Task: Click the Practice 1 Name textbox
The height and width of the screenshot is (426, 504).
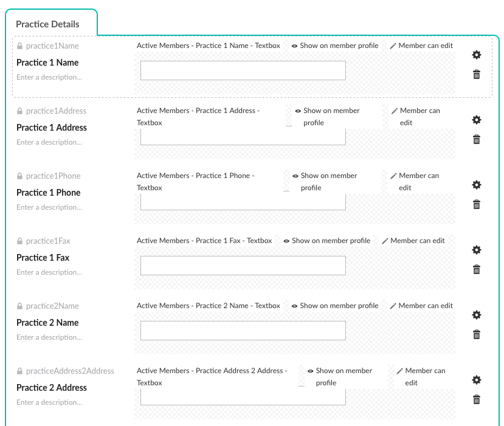Action: (x=243, y=70)
